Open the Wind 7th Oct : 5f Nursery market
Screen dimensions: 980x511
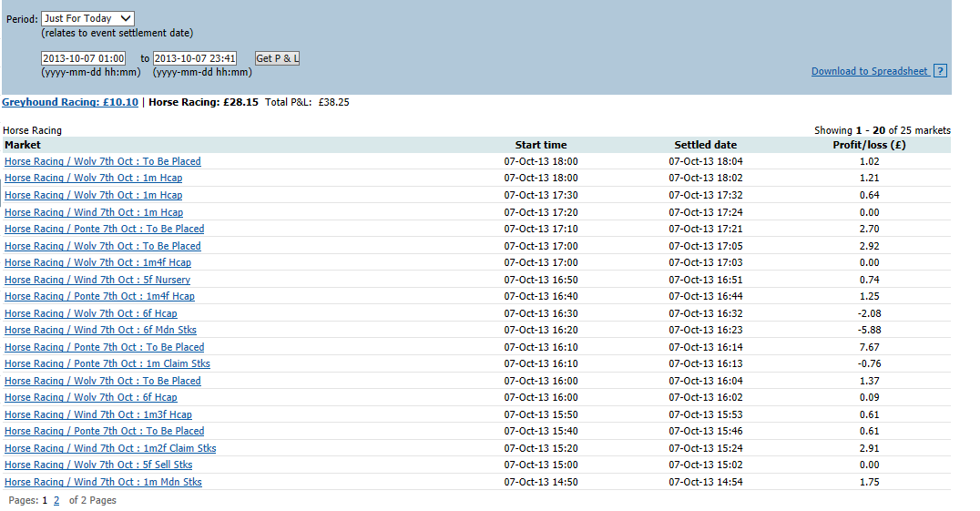pyautogui.click(x=97, y=280)
